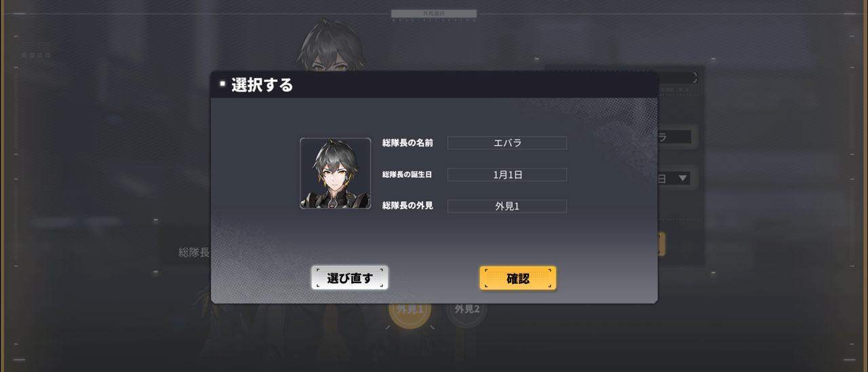The image size is (868, 372).
Task: Click the background name input box
Action: (x=675, y=136)
